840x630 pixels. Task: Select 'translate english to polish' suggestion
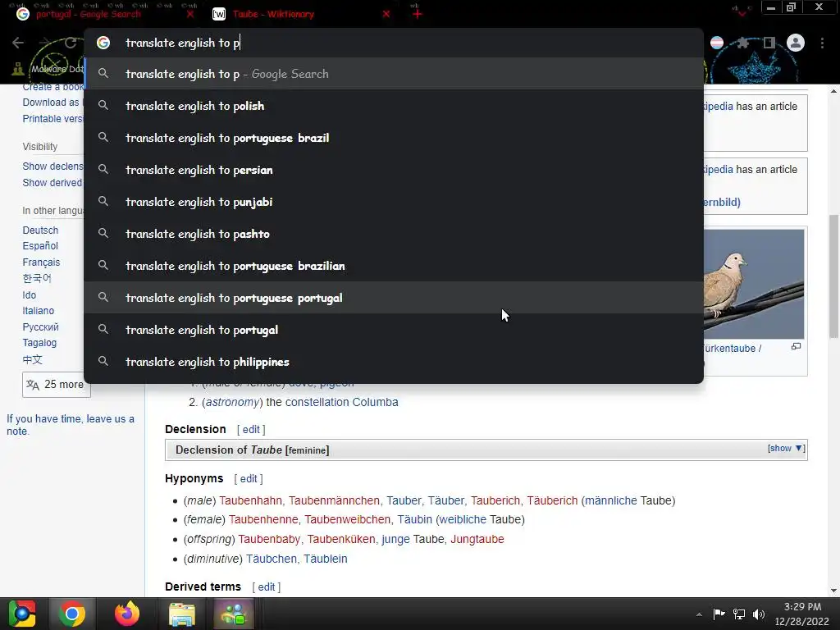[394, 106]
